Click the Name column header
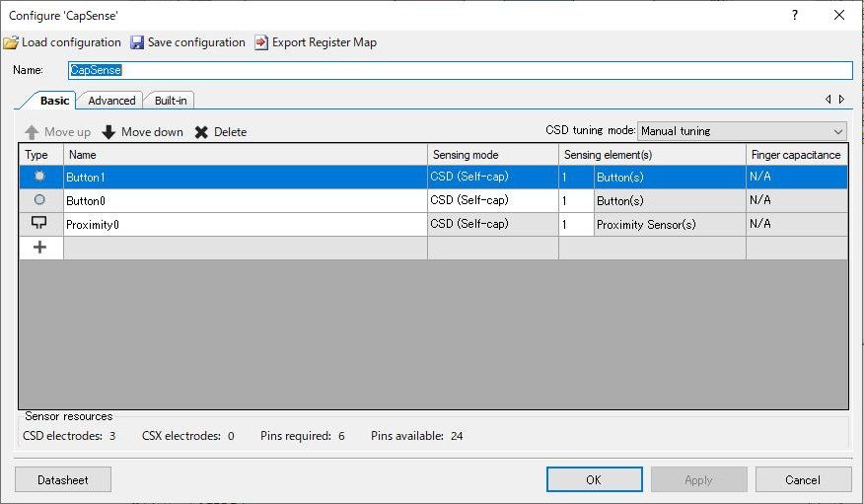 pos(246,155)
